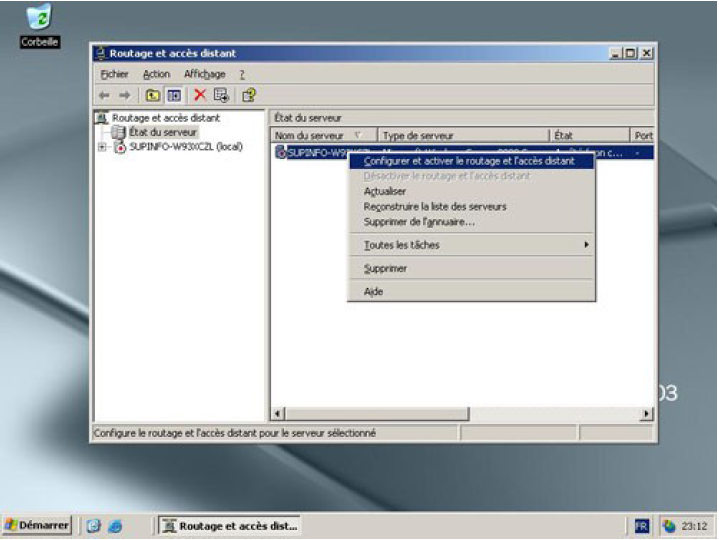Click the horizontal scrollbar thumb
Viewport: 719px width, 540px height.
(x=377, y=414)
